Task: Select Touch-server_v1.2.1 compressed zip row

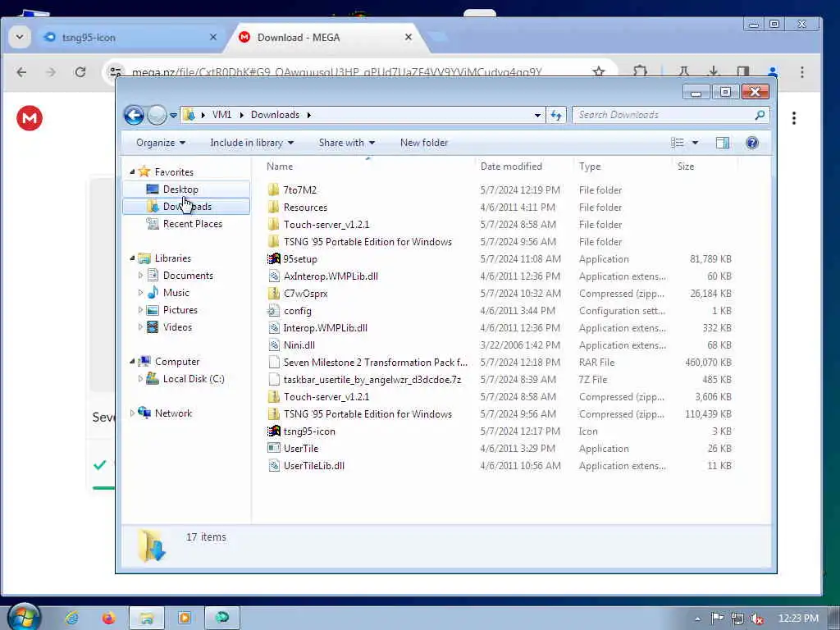Action: coord(500,396)
